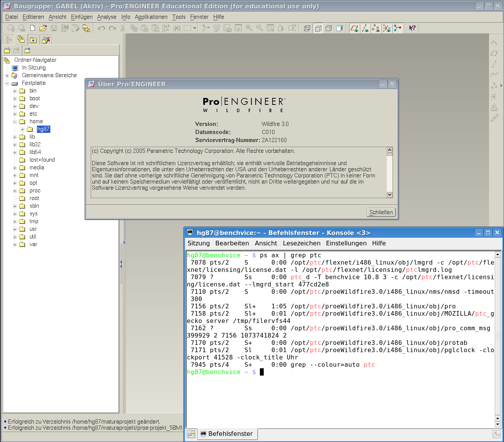Expand the usr folder node
The image size is (504, 442).
pos(15,229)
